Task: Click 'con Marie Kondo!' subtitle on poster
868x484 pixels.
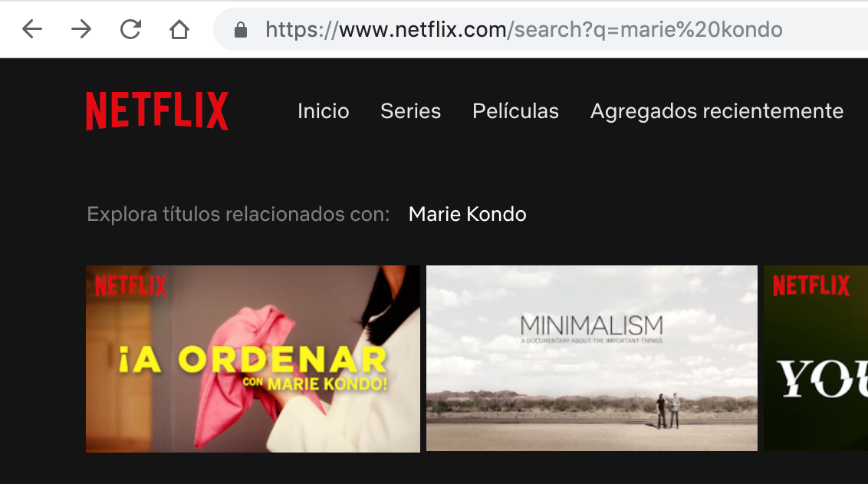Action: [314, 384]
